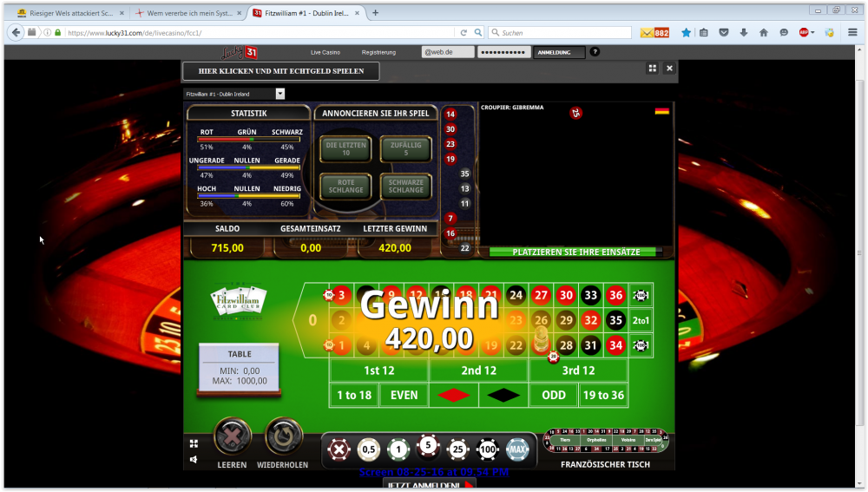Click the password input field
The width and height of the screenshot is (868, 492).
pos(503,52)
